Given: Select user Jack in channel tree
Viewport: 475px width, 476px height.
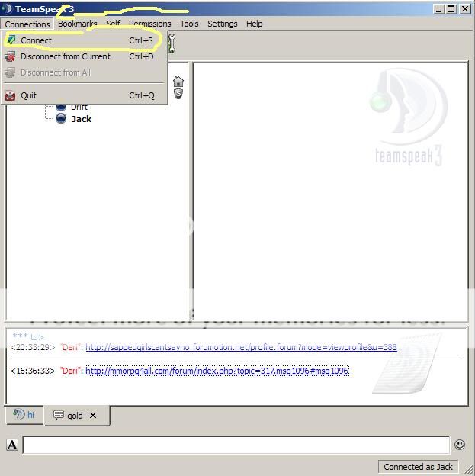Looking at the screenshot, I should (82, 119).
